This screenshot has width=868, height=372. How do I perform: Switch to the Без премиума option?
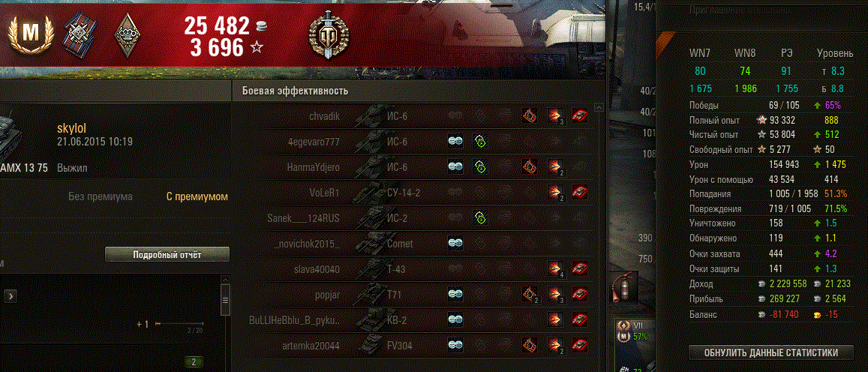(101, 196)
